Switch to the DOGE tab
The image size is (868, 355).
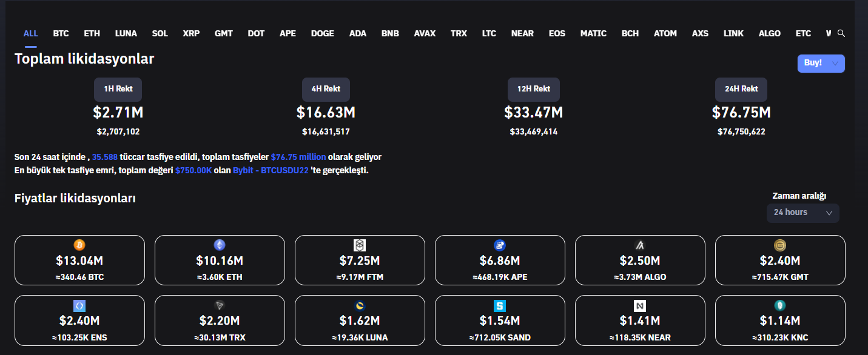click(x=322, y=33)
